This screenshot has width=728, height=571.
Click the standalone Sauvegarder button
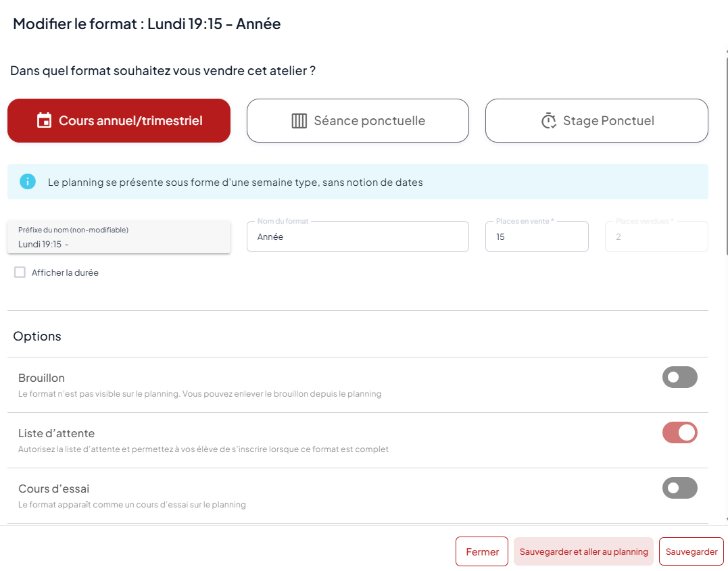coord(691,551)
